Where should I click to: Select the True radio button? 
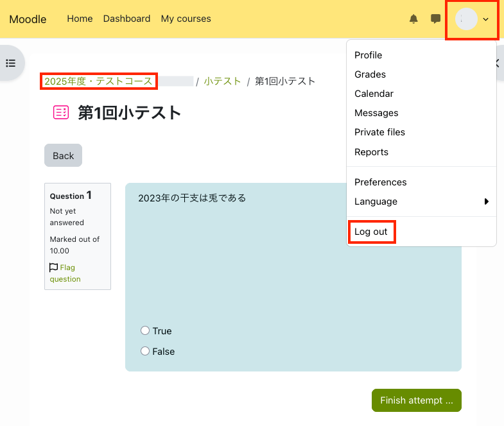[x=145, y=330]
